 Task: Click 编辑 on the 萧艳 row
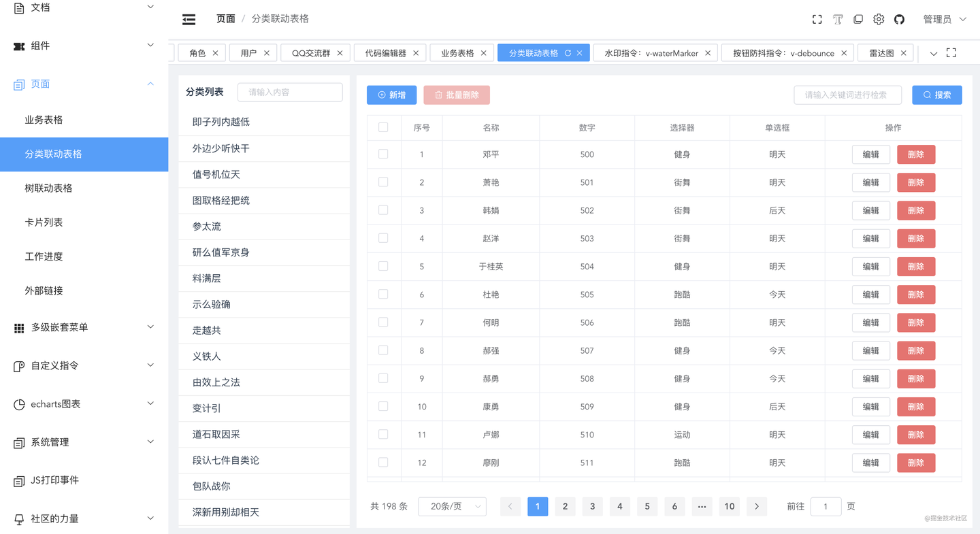tap(870, 182)
